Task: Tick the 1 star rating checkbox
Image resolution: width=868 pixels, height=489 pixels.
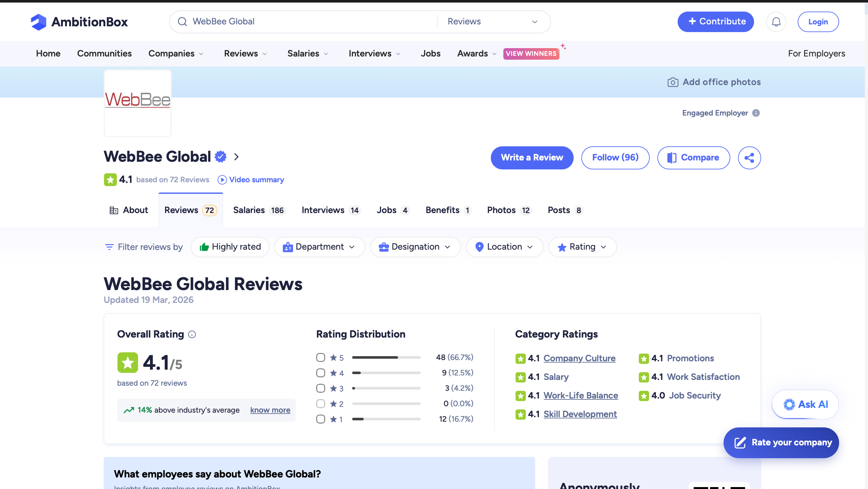Action: pos(320,419)
